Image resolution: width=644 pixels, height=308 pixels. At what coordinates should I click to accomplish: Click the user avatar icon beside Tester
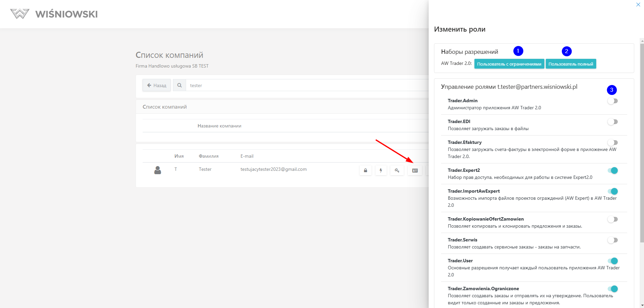157,170
